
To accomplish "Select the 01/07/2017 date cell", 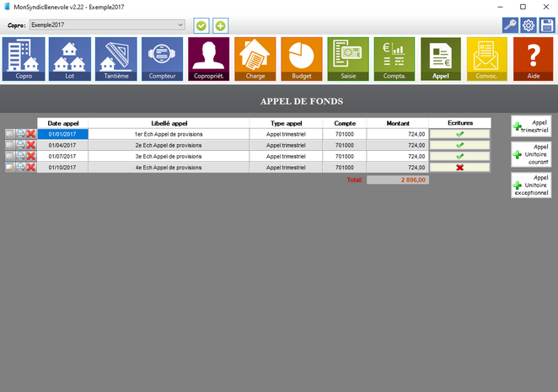I will click(x=62, y=156).
